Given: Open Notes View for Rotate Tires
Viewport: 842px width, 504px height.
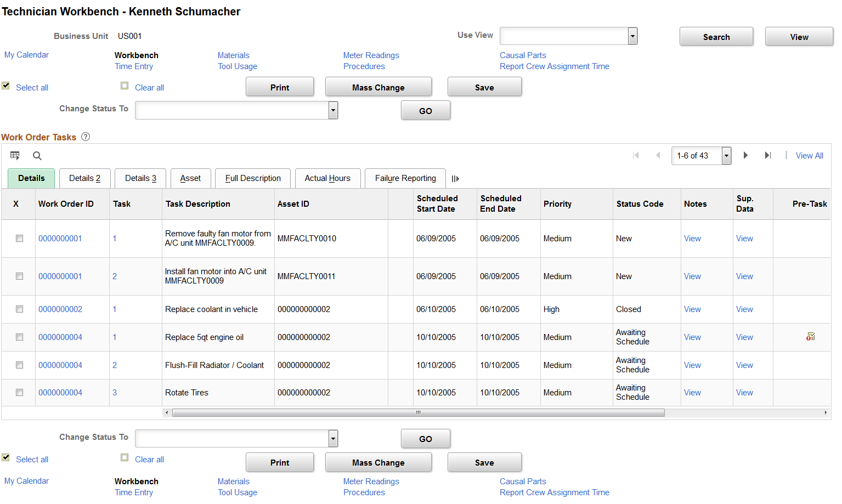Looking at the screenshot, I should point(692,393).
